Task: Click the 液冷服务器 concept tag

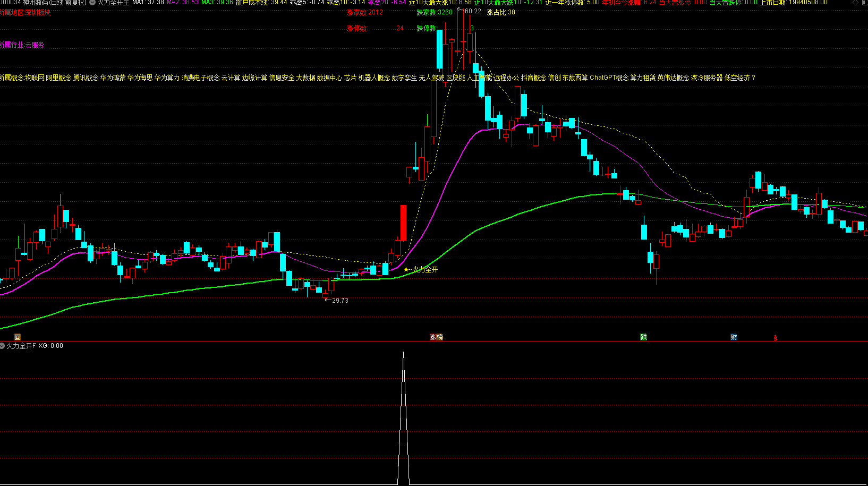Action: (x=707, y=78)
